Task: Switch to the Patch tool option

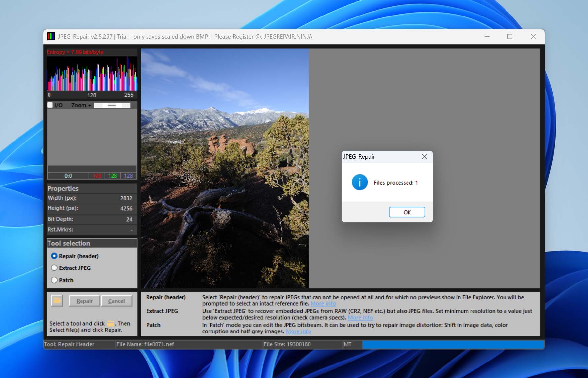Action: pos(54,280)
